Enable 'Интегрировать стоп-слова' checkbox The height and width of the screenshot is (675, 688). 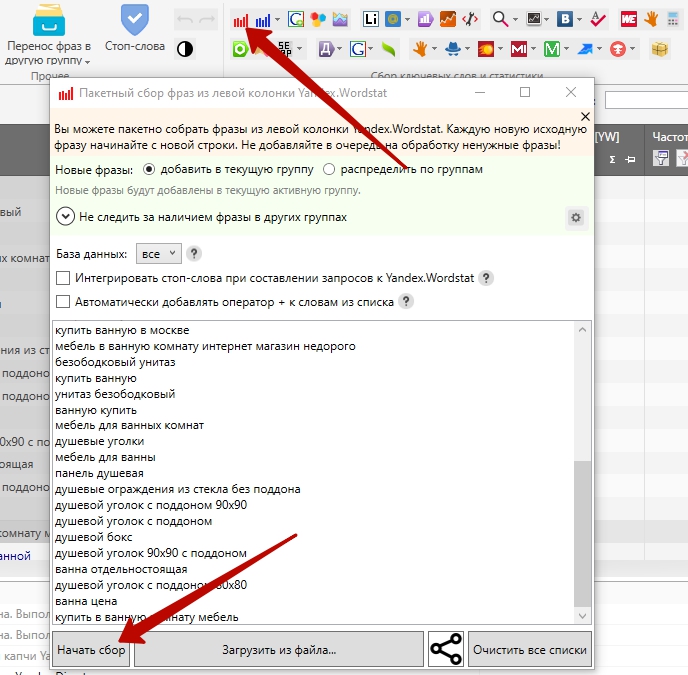(x=63, y=278)
